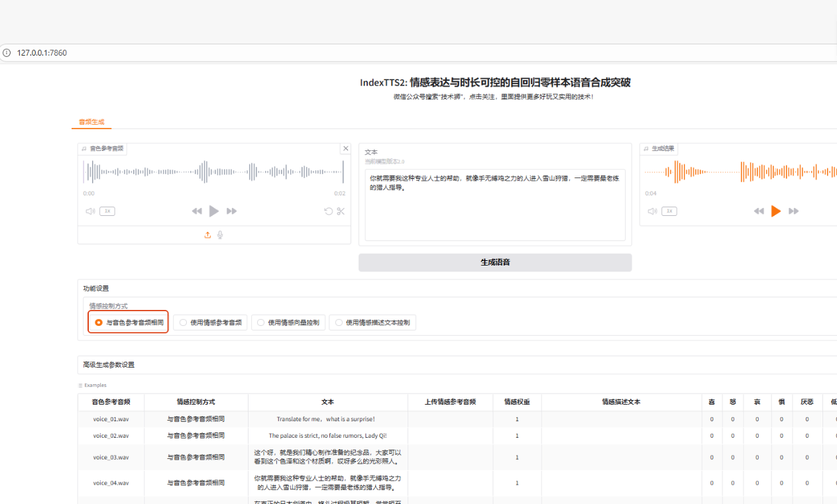Play the 生成结果 generated audio
Screen dimensions: 837x504
click(775, 211)
